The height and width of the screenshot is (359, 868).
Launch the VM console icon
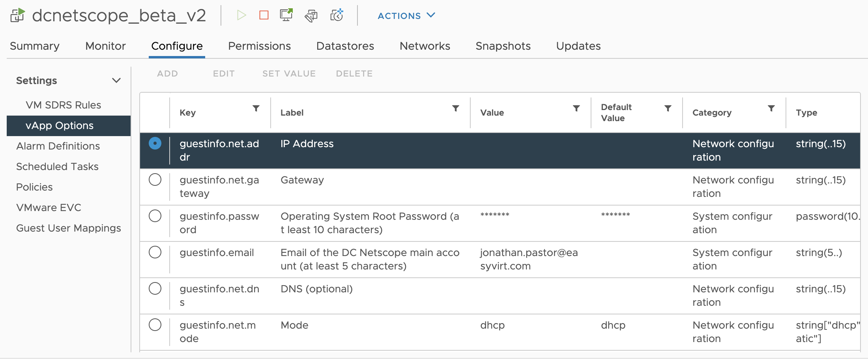pos(286,15)
